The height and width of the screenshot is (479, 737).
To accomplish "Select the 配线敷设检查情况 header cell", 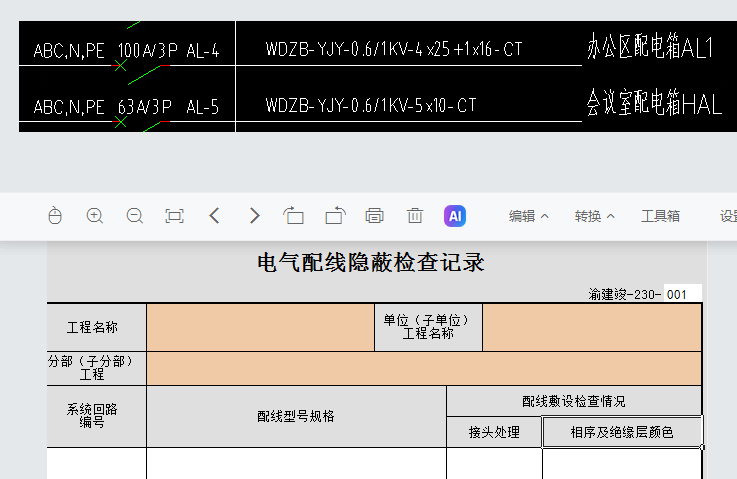I will pyautogui.click(x=574, y=401).
